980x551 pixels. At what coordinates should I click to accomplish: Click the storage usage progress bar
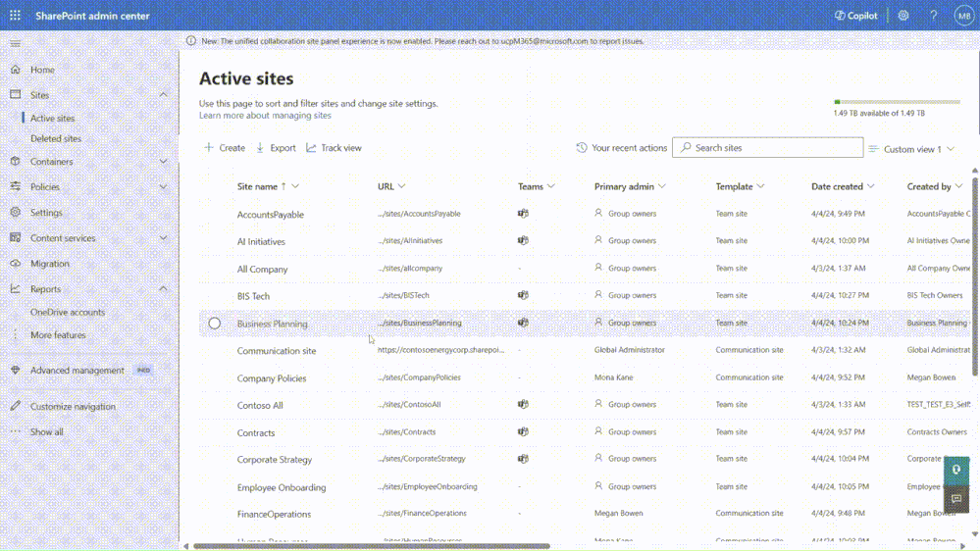[x=897, y=102]
